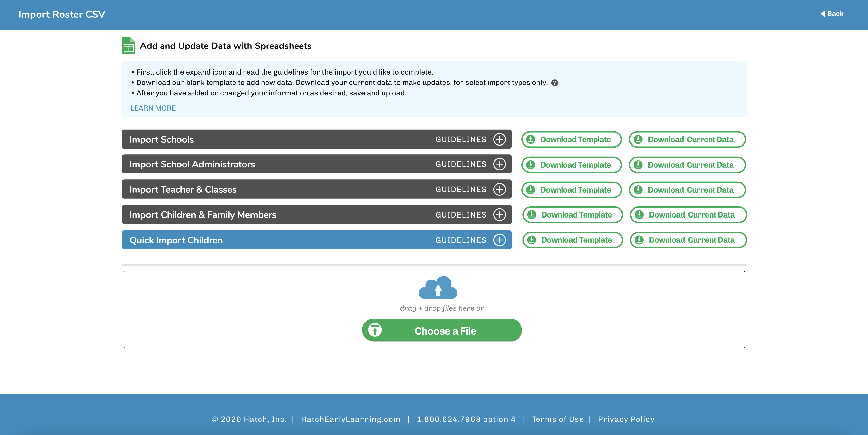Expand Quick Import Children guidelines

pyautogui.click(x=499, y=240)
